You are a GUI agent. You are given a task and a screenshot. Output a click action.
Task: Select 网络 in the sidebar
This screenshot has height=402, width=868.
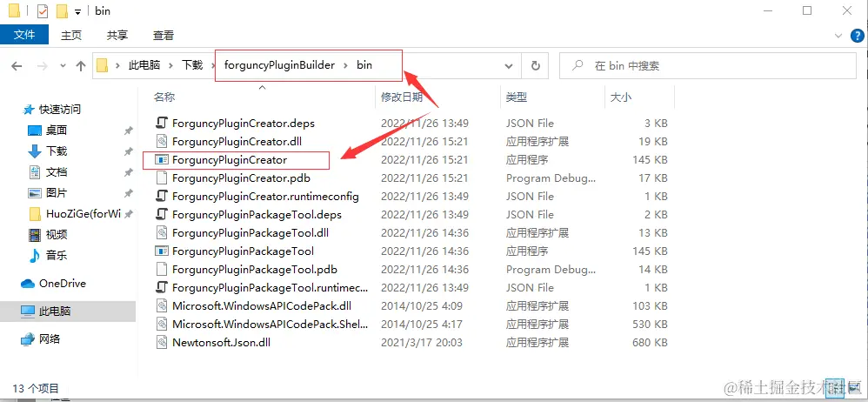click(x=50, y=338)
